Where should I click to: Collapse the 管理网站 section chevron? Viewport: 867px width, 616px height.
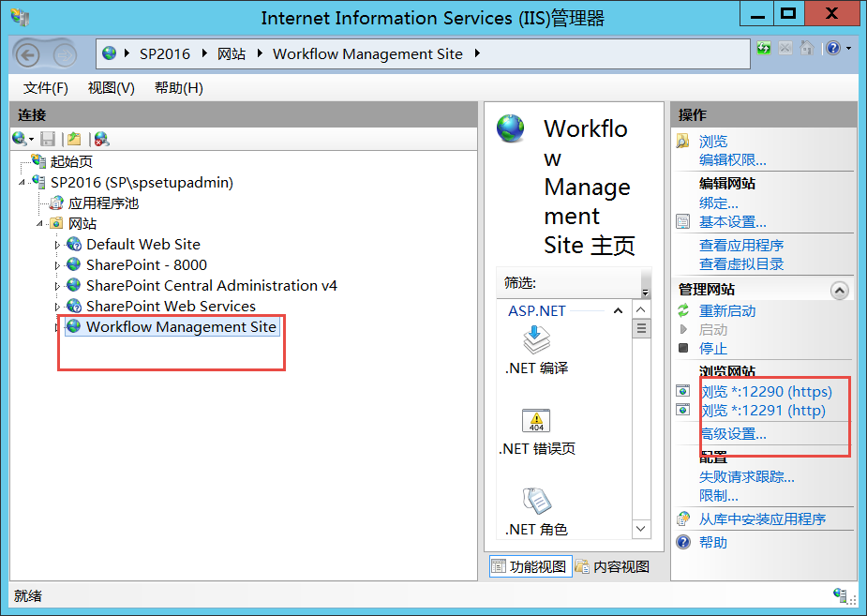click(x=840, y=291)
